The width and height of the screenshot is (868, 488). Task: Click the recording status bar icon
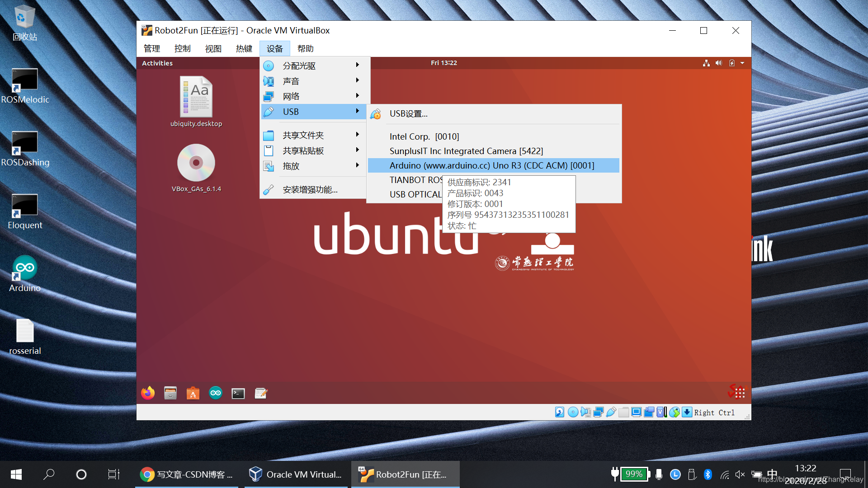point(649,412)
